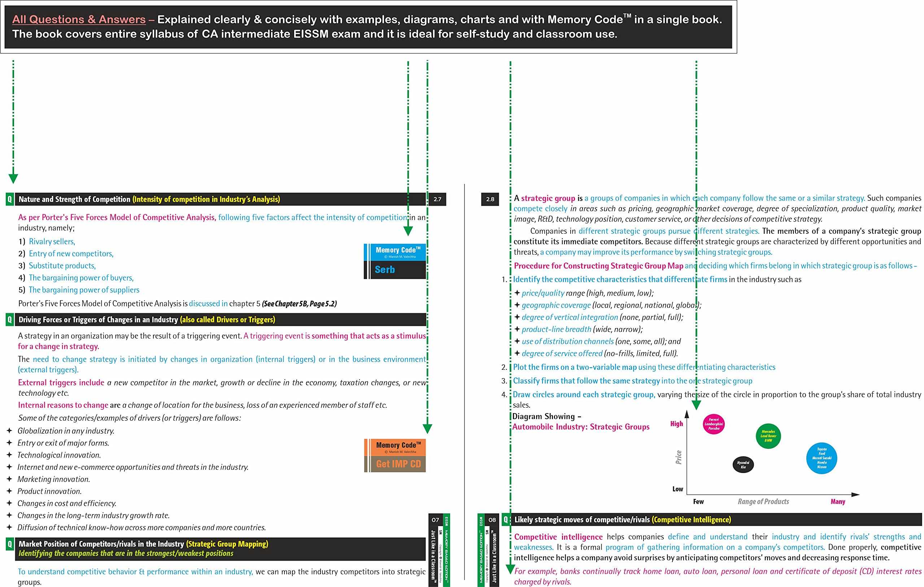Click the green Mercedes Land Rover BMW circle
The height and width of the screenshot is (587, 924).
coord(768,436)
